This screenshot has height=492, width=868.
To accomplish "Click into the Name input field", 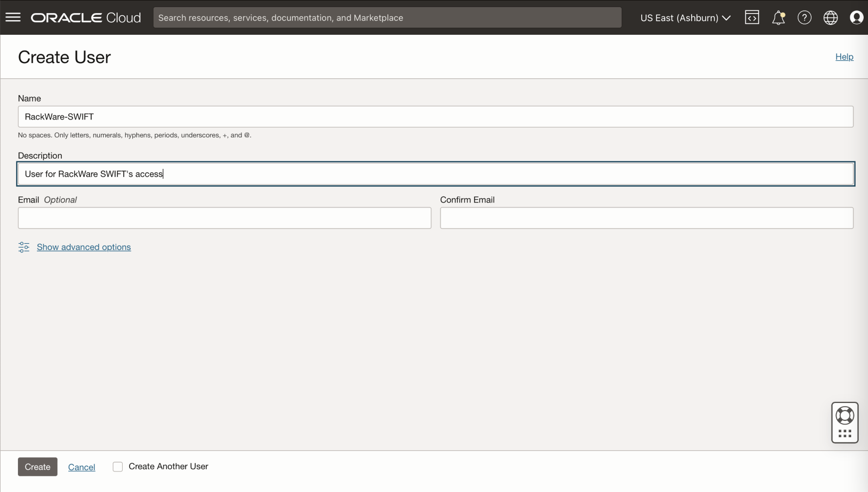I will point(436,117).
